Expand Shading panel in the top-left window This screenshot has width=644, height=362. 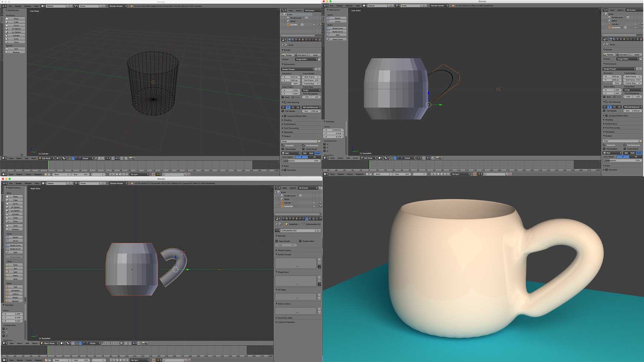(288, 120)
